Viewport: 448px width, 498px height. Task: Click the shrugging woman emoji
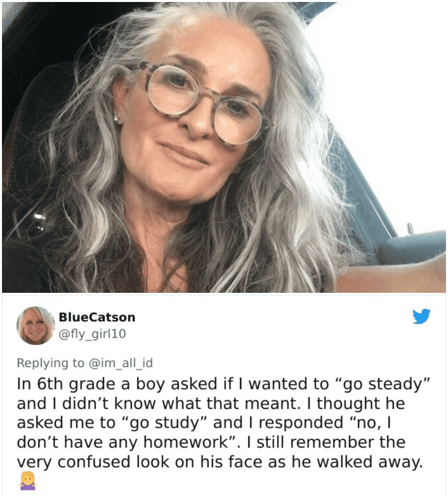pyautogui.click(x=28, y=481)
